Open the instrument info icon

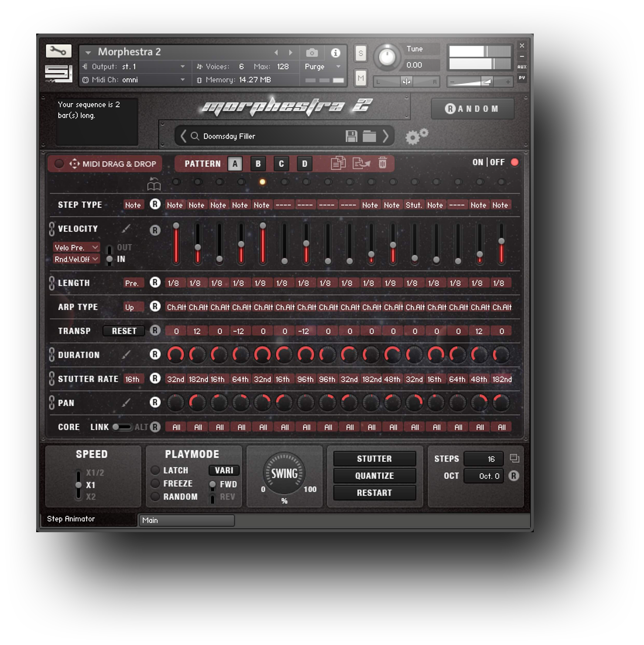click(x=336, y=53)
